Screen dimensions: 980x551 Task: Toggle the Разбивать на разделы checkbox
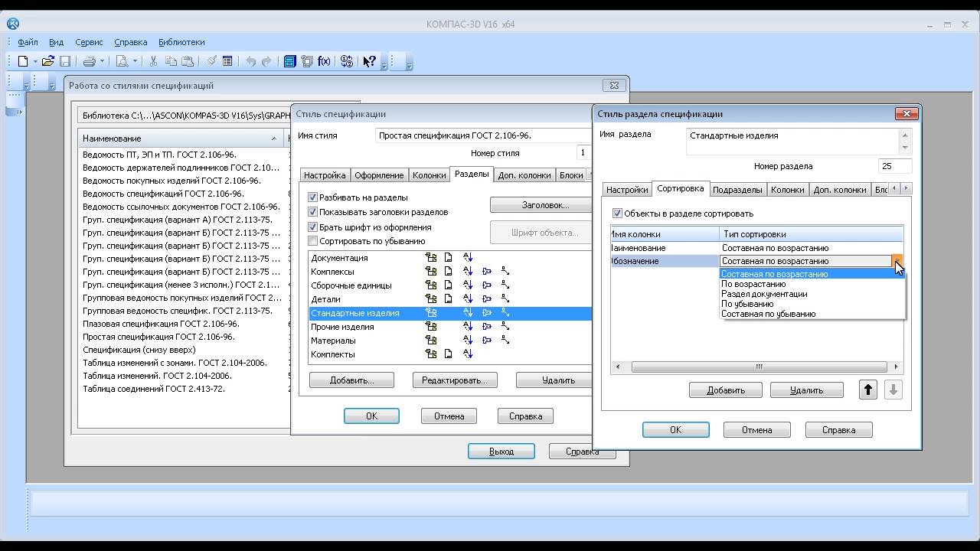click(312, 197)
